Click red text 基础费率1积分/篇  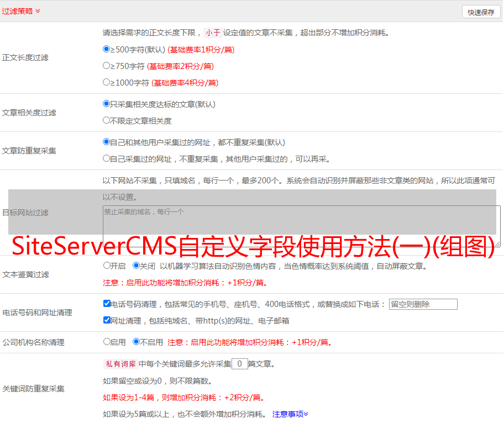pos(201,50)
